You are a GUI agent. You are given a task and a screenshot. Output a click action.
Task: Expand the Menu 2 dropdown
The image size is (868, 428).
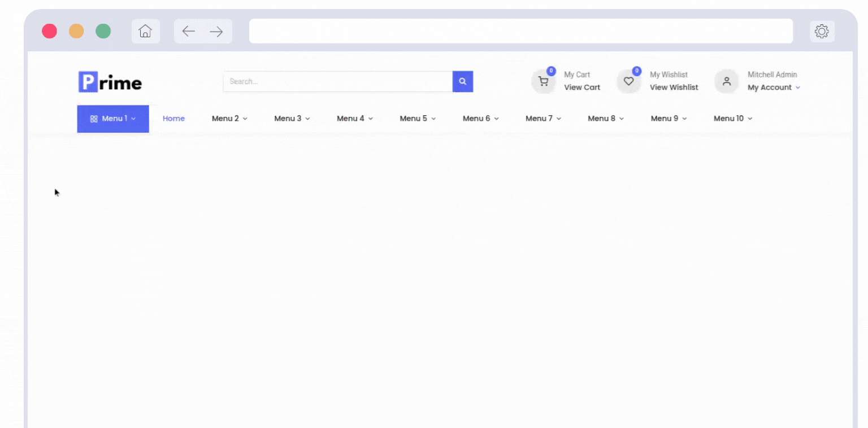(229, 119)
